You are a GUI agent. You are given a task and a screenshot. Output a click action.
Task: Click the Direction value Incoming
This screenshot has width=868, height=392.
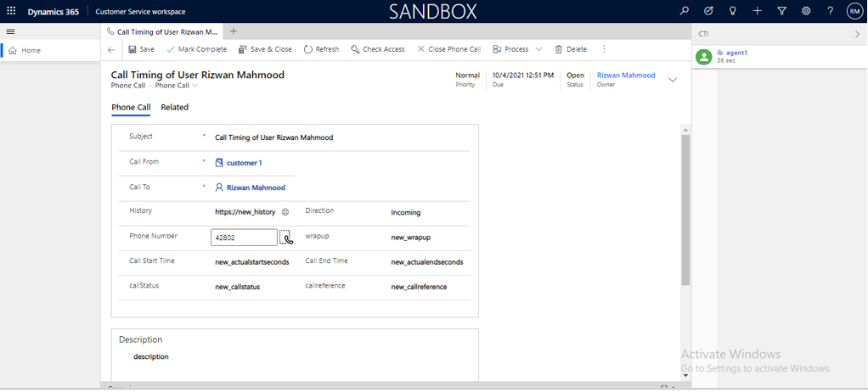[x=406, y=212]
